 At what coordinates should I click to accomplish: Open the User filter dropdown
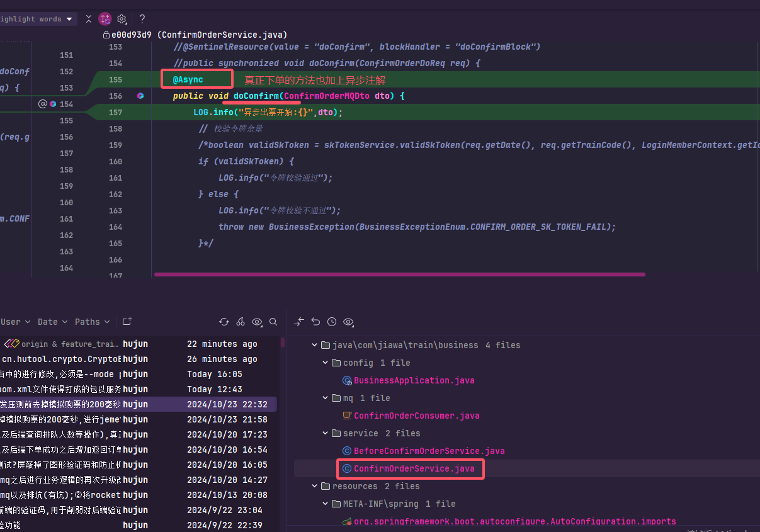pyautogui.click(x=15, y=322)
